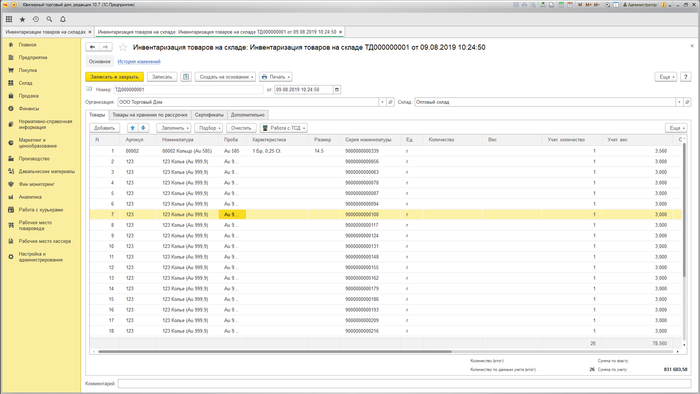This screenshot has width=700, height=394.
Task: Click the zoom scale icon in title bar
Action: tap(607, 5)
